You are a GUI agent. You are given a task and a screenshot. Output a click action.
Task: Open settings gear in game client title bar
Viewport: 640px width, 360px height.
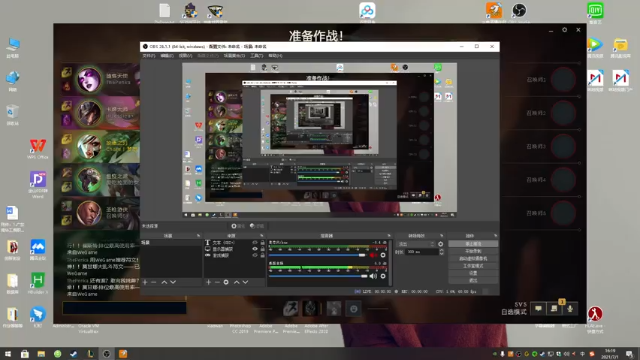pos(564,30)
